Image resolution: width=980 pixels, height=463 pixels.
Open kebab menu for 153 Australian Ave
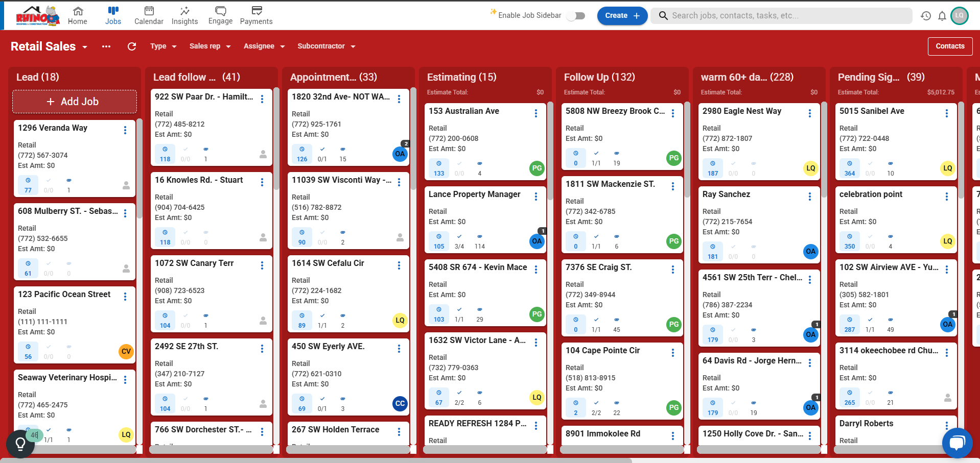536,113
